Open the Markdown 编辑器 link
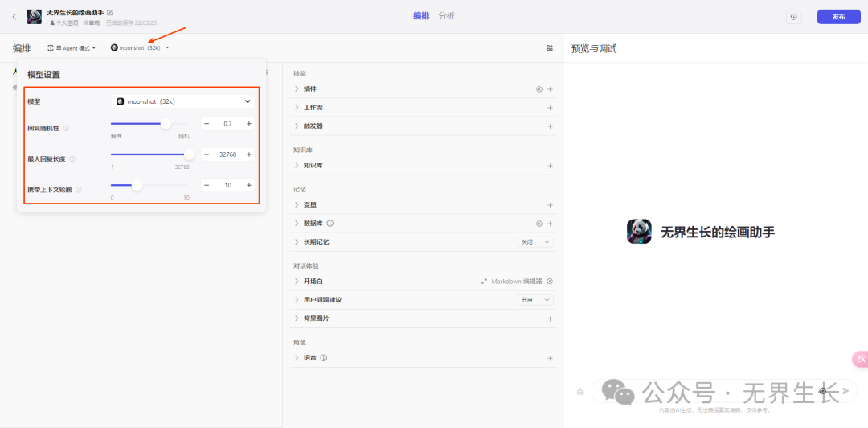 click(x=512, y=281)
